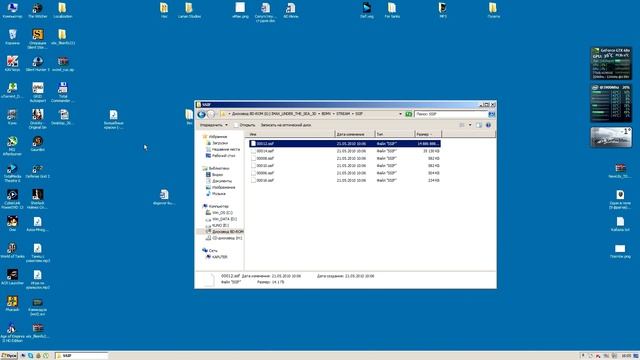Open the Упорядочить dropdown menu
The image size is (640, 360).
pos(213,125)
